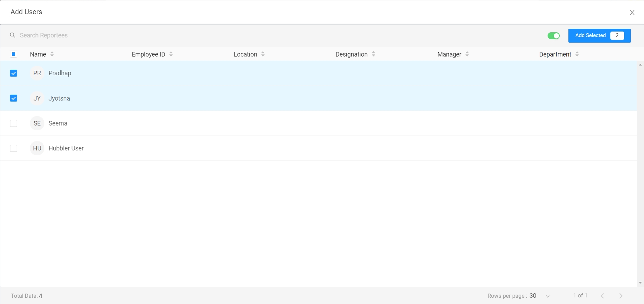Sort by Designation column arrows

pos(373,54)
